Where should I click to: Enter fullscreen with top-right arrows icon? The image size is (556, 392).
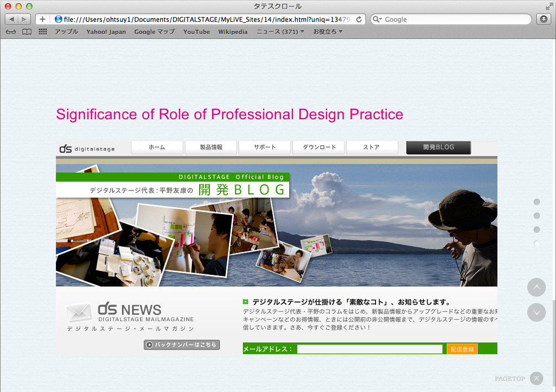(549, 6)
